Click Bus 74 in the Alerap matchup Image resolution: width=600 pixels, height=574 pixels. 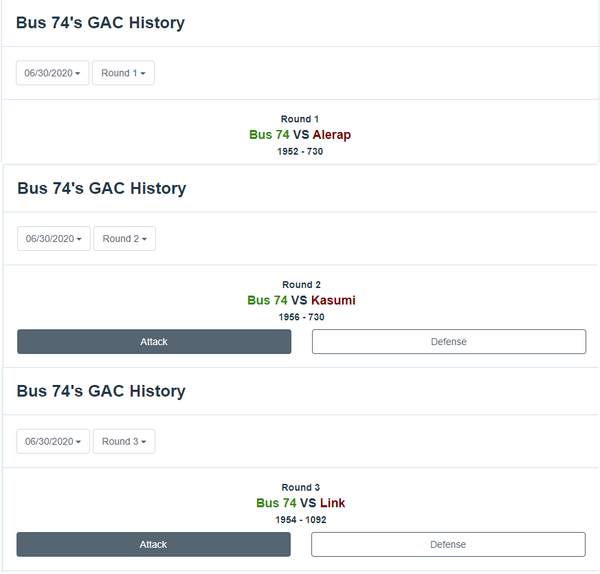[x=269, y=135]
